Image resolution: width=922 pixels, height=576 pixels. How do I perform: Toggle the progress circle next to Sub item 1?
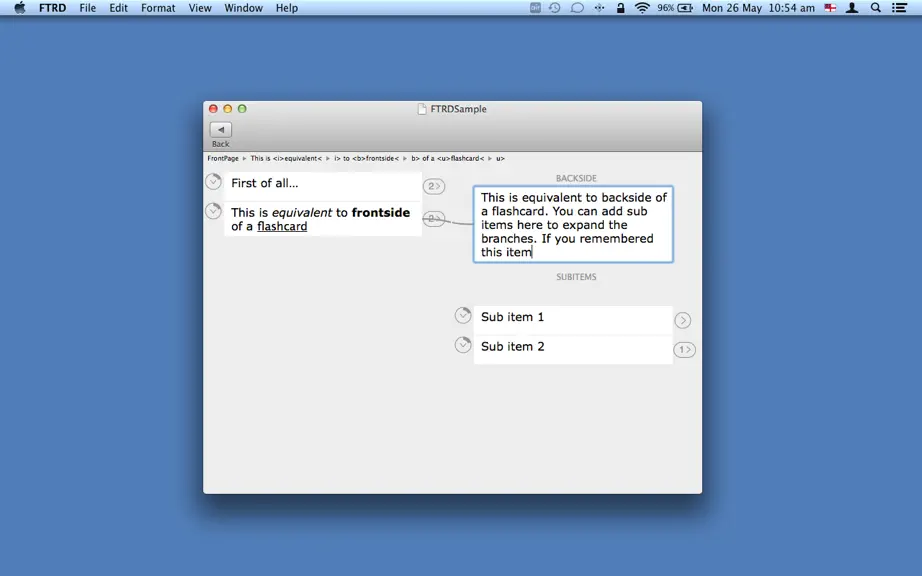(463, 315)
